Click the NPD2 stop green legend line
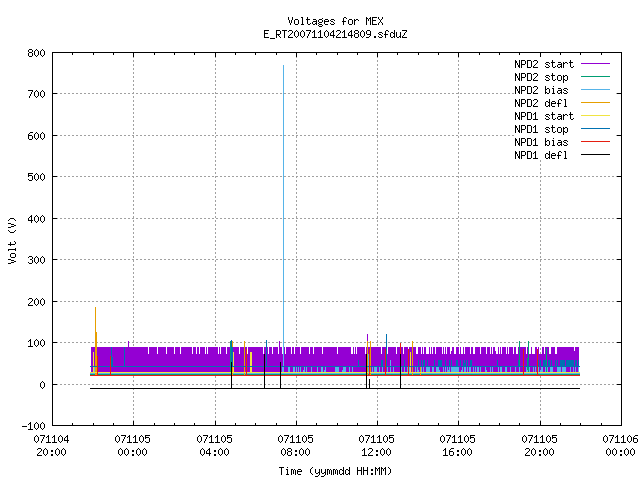Screen dimensions: 640x480 [x=595, y=77]
